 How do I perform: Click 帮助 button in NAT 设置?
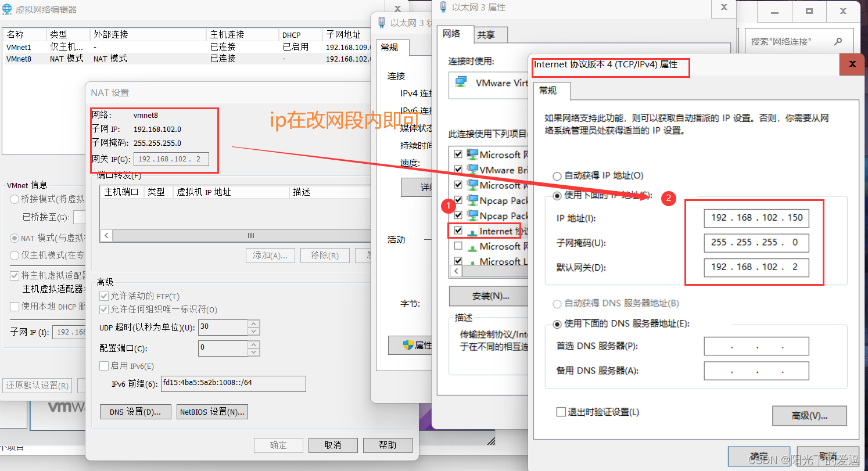coord(388,445)
